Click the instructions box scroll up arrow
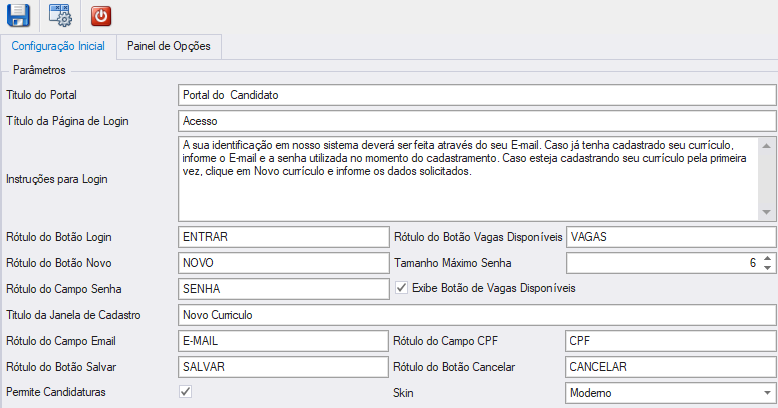778x408 pixels. click(x=767, y=146)
